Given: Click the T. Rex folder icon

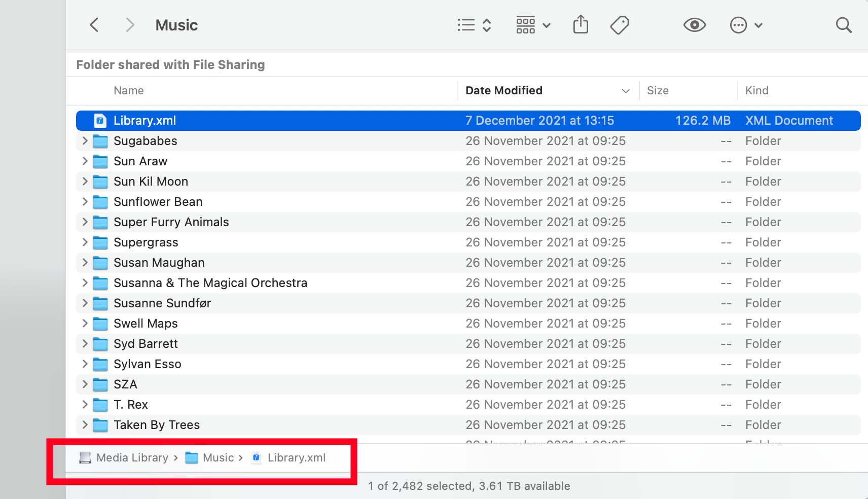Looking at the screenshot, I should pos(100,405).
